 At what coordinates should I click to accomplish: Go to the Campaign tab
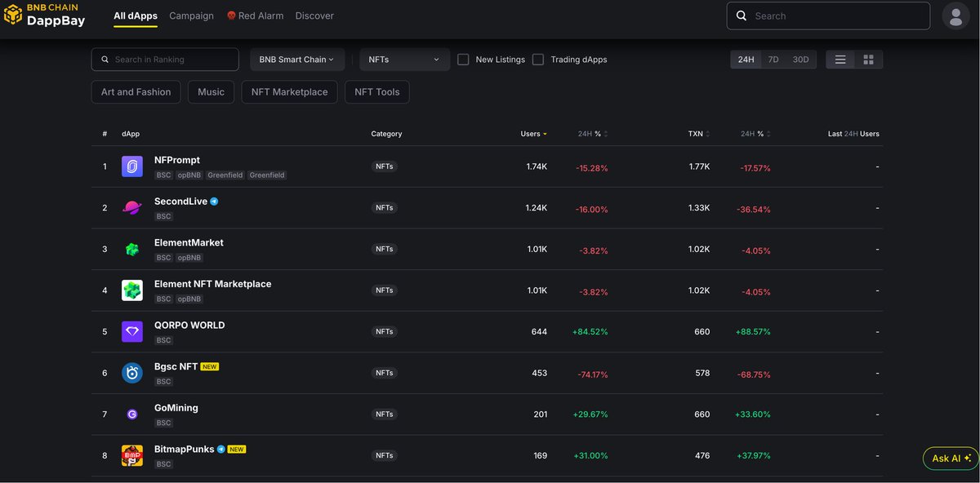(x=191, y=16)
